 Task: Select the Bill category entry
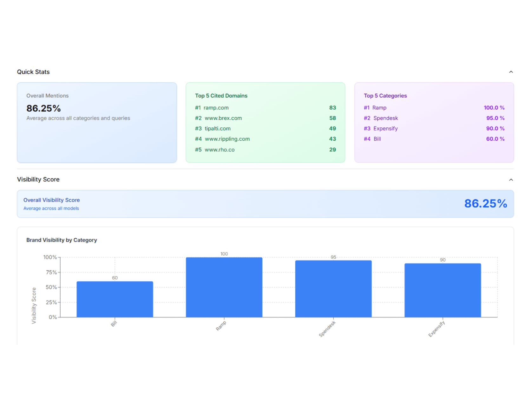pyautogui.click(x=377, y=139)
